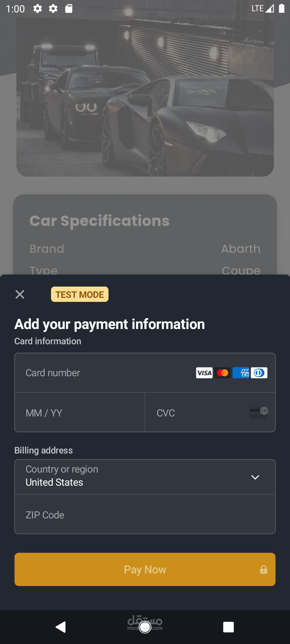This screenshot has width=290, height=644.
Task: Tap the lock icon on Pay Now
Action: (263, 569)
